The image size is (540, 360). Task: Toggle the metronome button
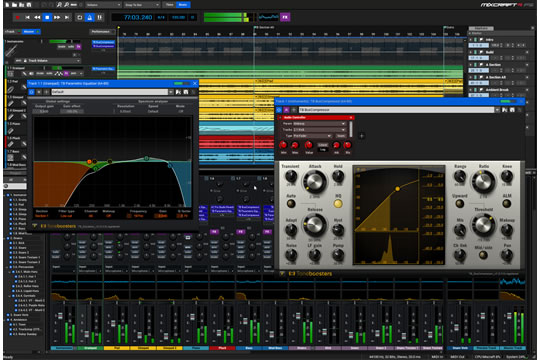click(x=90, y=17)
